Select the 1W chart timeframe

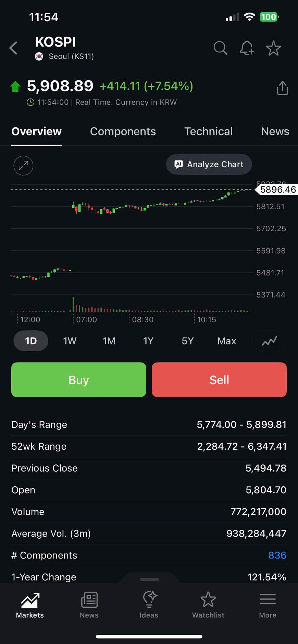[x=70, y=341]
